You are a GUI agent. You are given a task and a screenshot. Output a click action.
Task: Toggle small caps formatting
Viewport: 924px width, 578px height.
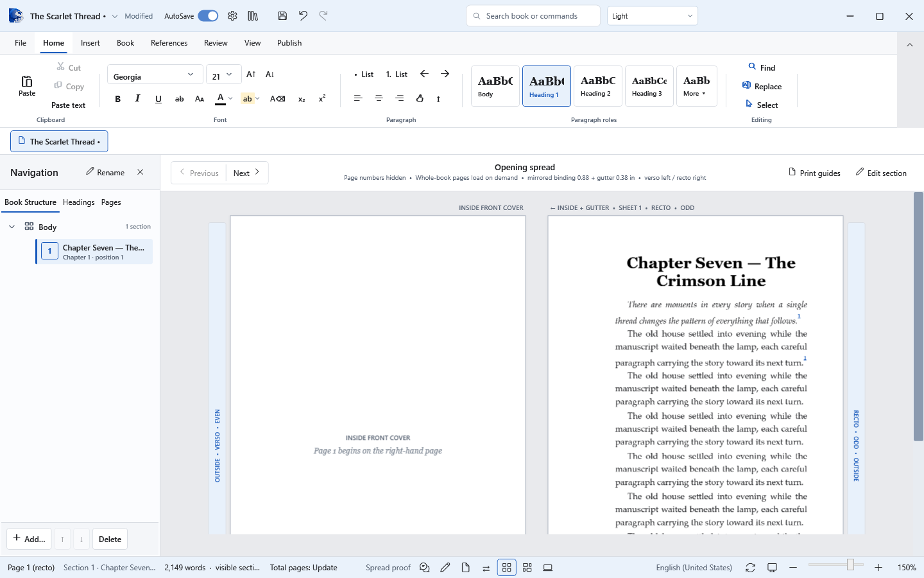pos(200,99)
